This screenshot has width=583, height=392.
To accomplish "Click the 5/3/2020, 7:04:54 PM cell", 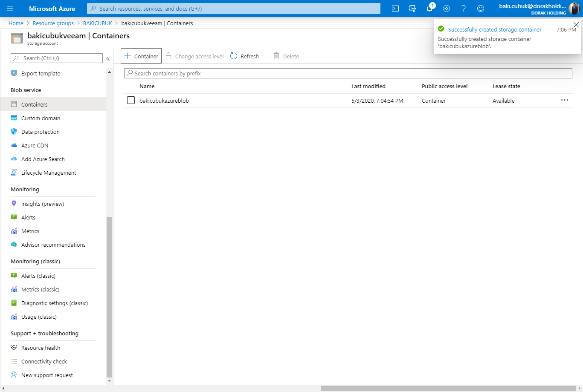I will 377,101.
